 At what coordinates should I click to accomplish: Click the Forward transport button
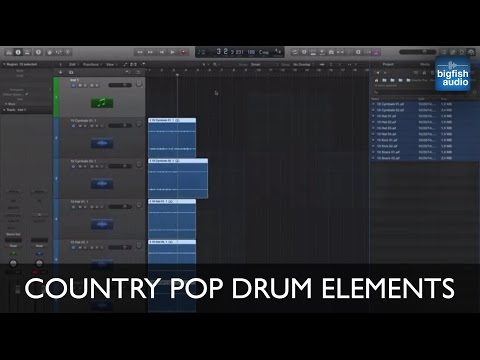pos(150,52)
